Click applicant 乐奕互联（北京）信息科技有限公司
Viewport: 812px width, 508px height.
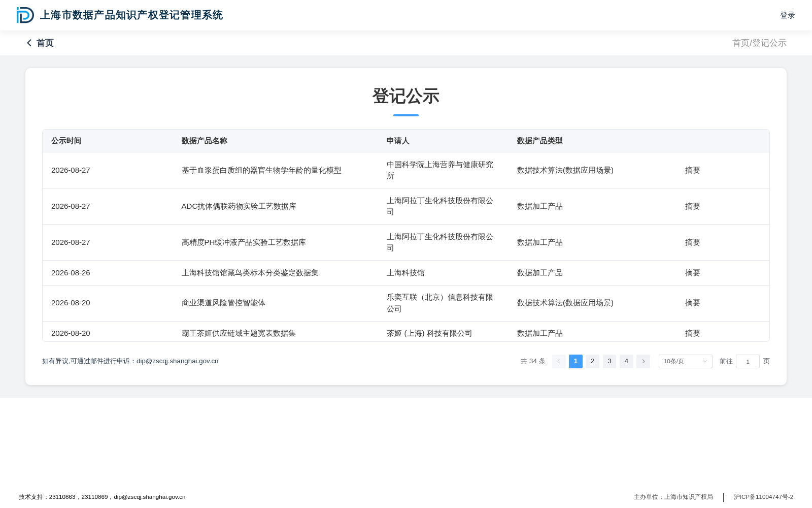pos(440,303)
